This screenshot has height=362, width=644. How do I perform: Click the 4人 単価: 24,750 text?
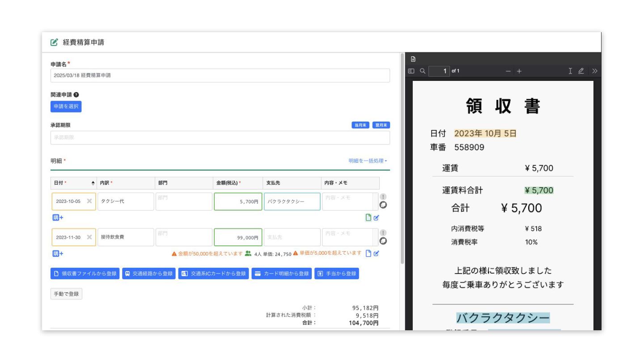coord(273,254)
